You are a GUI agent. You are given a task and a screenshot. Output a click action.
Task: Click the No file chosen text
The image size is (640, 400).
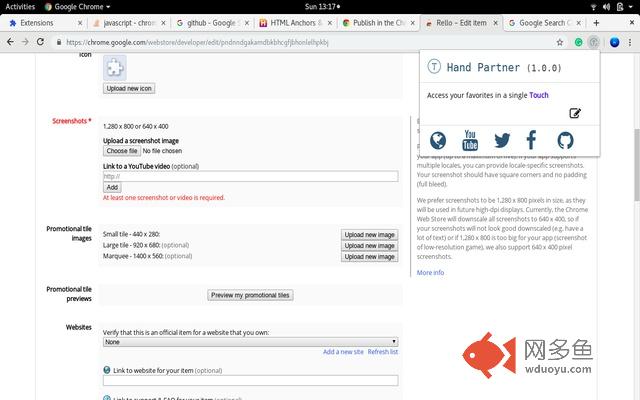[x=162, y=151]
